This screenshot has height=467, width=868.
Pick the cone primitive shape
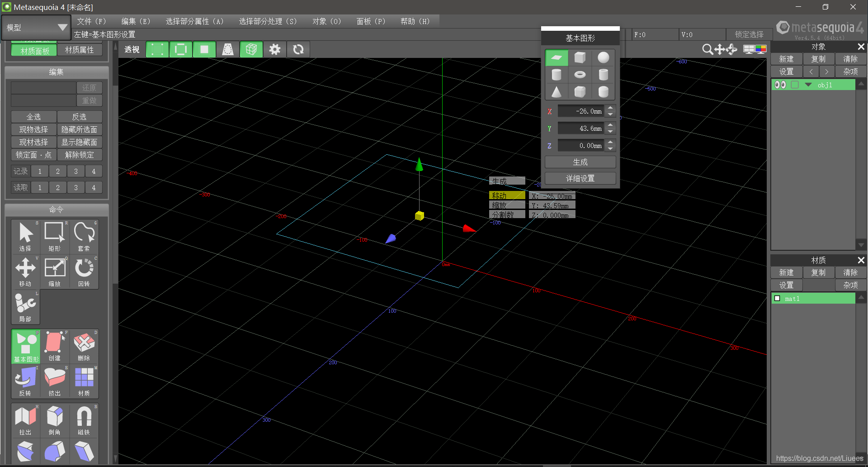pyautogui.click(x=557, y=92)
